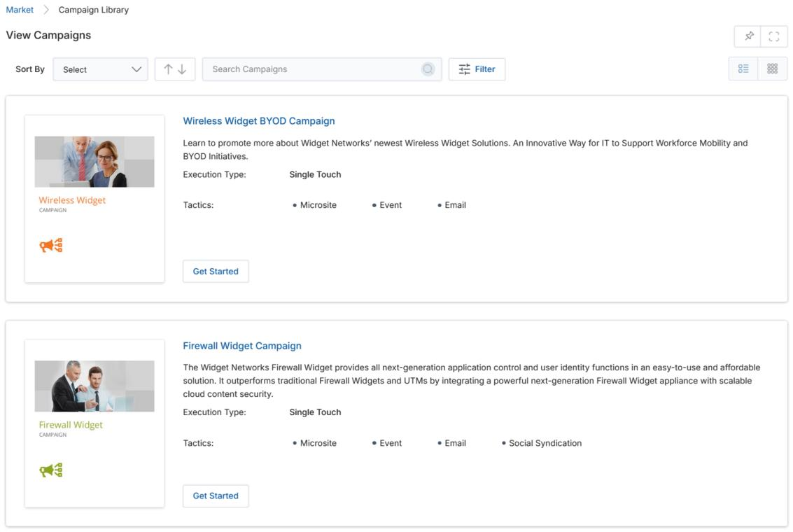The height and width of the screenshot is (532, 793).
Task: Open the Sort By Select dropdown
Action: click(x=100, y=69)
